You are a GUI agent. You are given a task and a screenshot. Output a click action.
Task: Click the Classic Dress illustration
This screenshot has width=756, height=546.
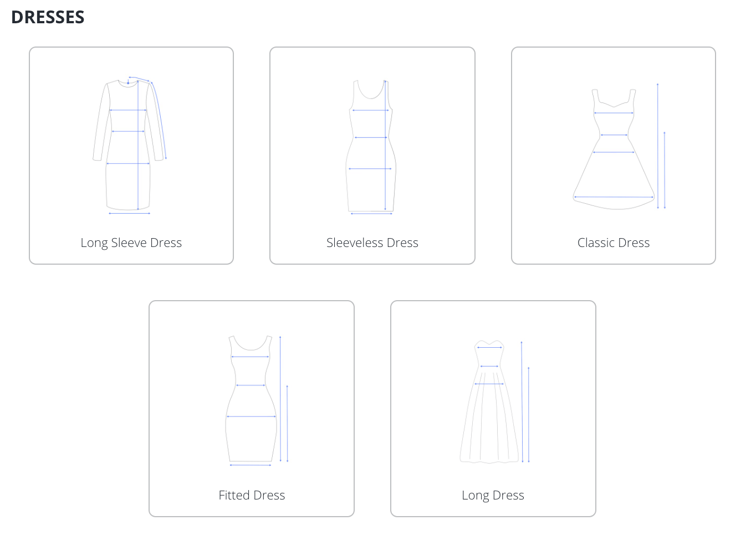pyautogui.click(x=619, y=146)
